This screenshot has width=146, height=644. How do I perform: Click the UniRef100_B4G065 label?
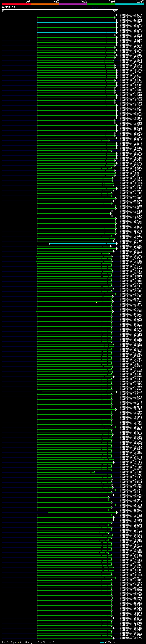pos(131,316)
